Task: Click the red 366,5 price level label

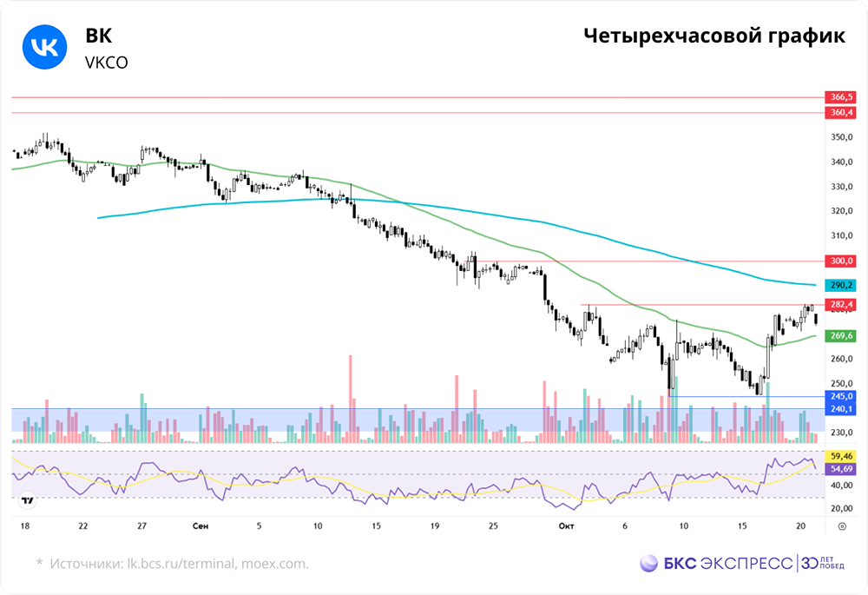Action: click(840, 96)
